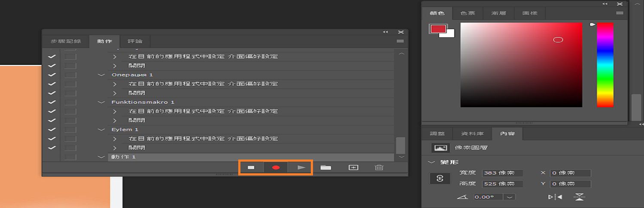Click the Stop recording button in Actions panel

(x=251, y=167)
